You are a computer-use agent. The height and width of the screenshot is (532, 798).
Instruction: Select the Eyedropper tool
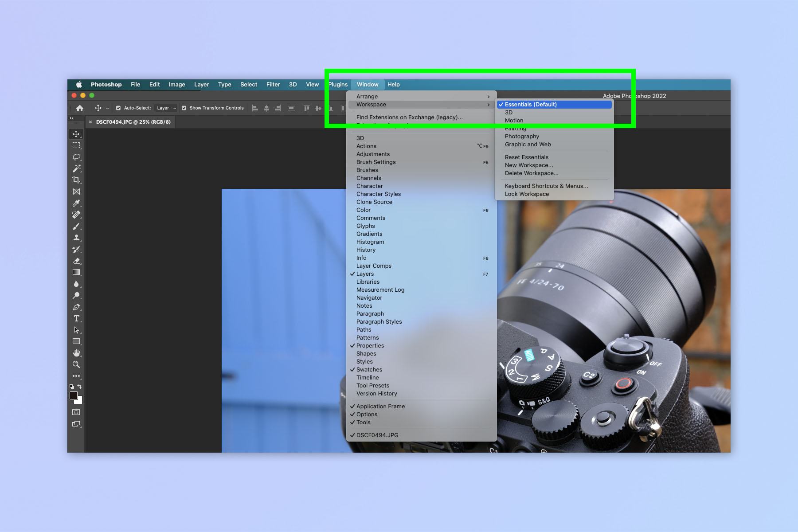(76, 203)
